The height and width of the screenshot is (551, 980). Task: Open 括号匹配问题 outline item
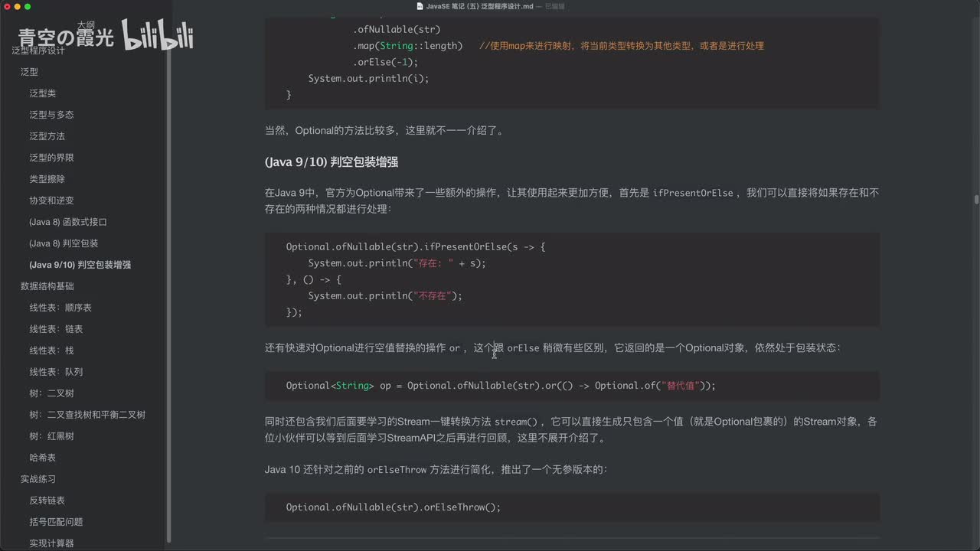pyautogui.click(x=56, y=522)
